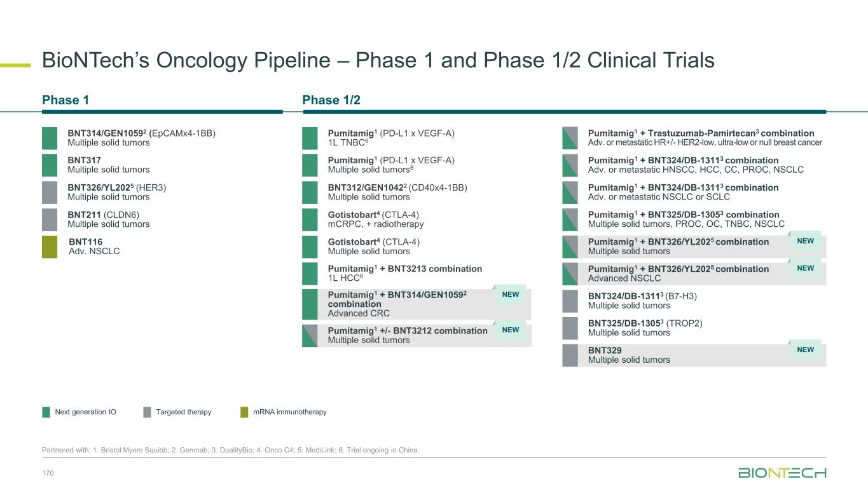Click the NEW badge on the Advanced CRC row
This screenshot has height=488, width=868.
(x=511, y=295)
